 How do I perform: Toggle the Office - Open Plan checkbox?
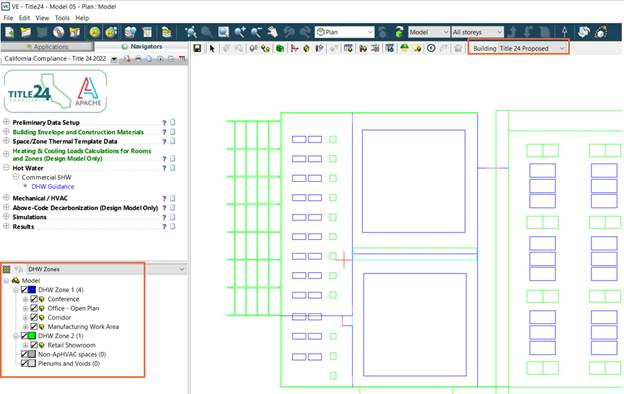tap(34, 308)
